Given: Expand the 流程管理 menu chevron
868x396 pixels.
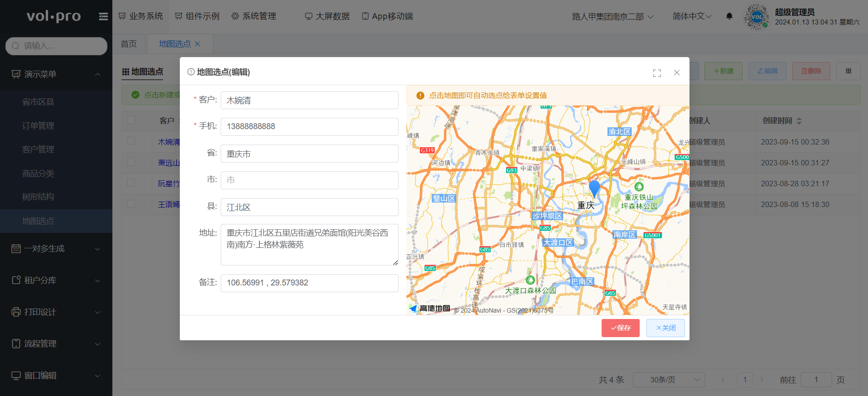Looking at the screenshot, I should 97,344.
